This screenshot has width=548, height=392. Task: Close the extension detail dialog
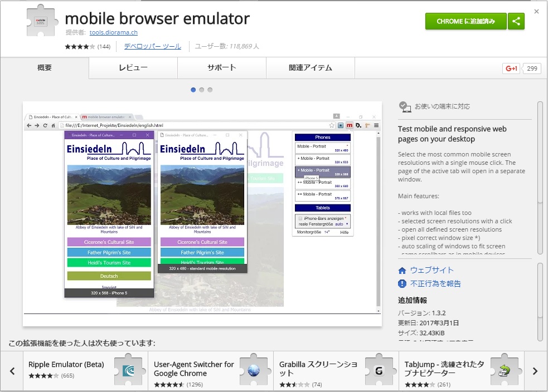point(536,12)
